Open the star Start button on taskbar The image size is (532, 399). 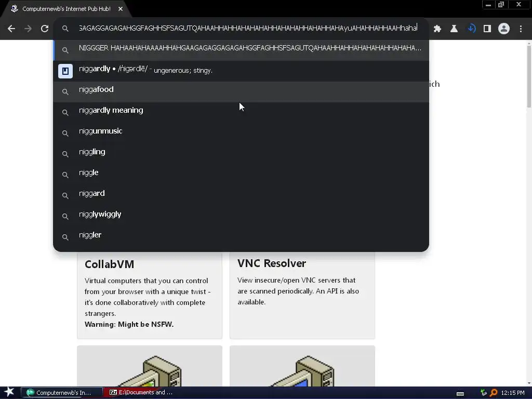point(9,392)
